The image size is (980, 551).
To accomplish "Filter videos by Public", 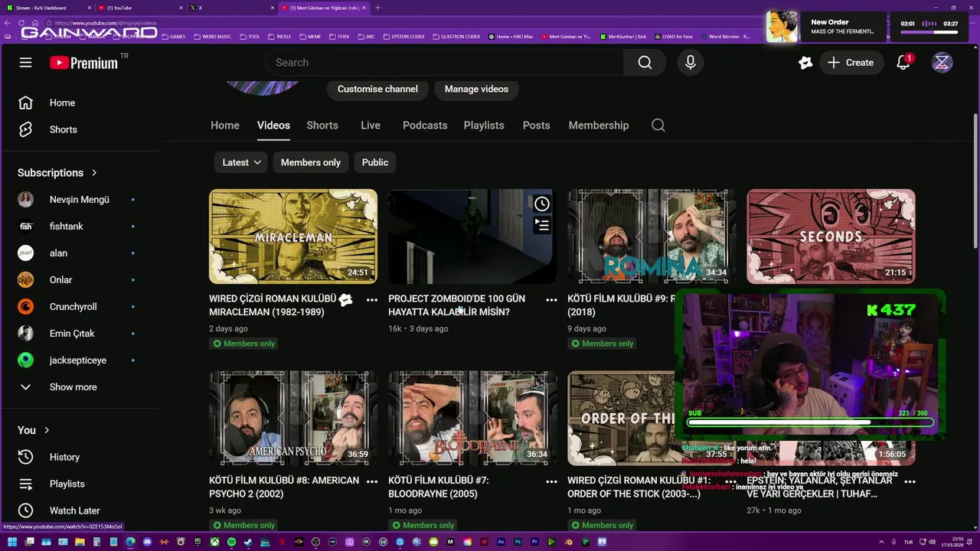I will [374, 162].
